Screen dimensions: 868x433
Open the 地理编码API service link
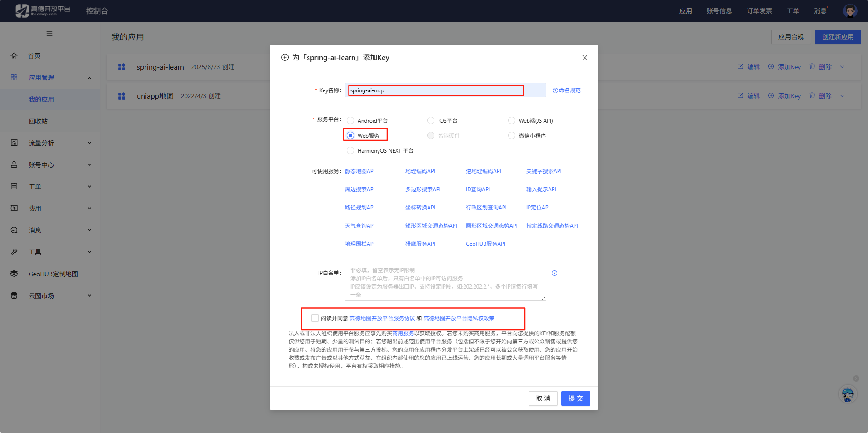(420, 171)
